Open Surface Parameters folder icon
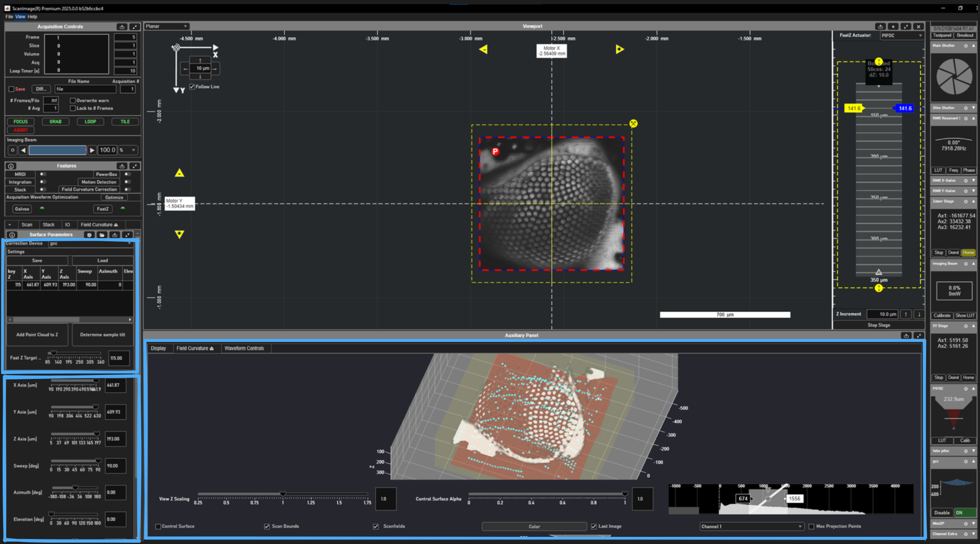Screen dimensions: 980x544 click(102, 235)
